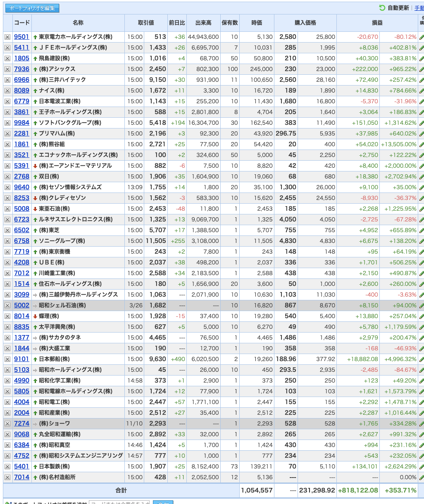Image resolution: width=424 pixels, height=504 pixels.
Task: Click the delete X icon for 飛島建設
Action: (7, 58)
